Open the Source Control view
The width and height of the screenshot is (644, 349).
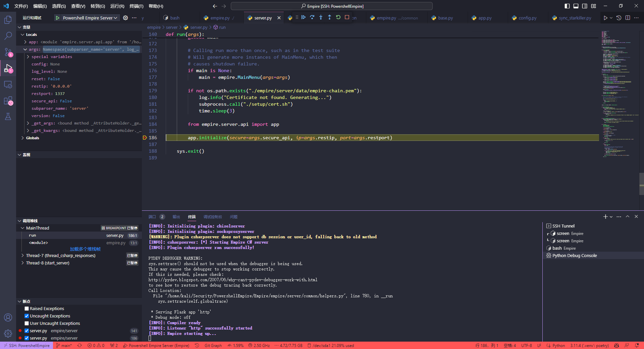[x=8, y=52]
